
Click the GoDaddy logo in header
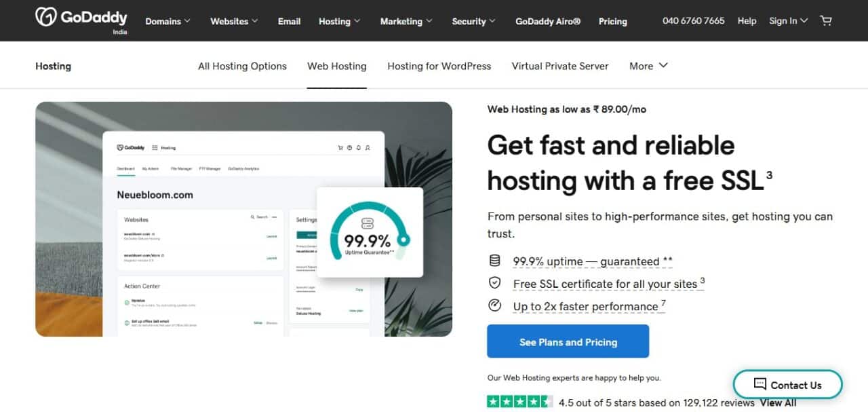(81, 19)
